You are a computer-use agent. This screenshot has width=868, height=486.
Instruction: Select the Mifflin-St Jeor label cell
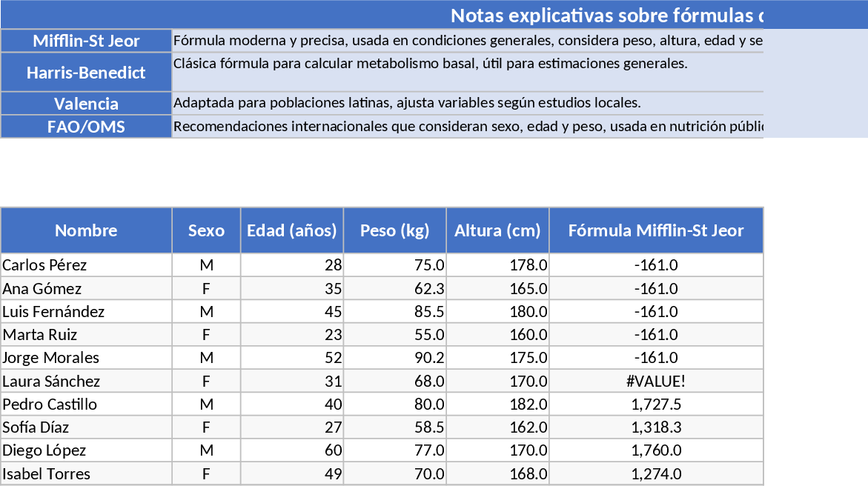click(x=87, y=41)
